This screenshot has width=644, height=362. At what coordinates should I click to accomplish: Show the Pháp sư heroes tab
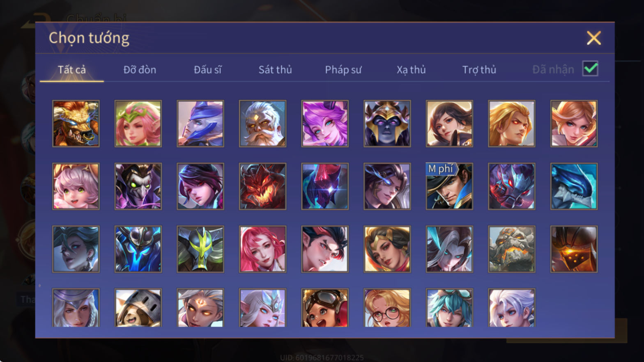point(343,70)
